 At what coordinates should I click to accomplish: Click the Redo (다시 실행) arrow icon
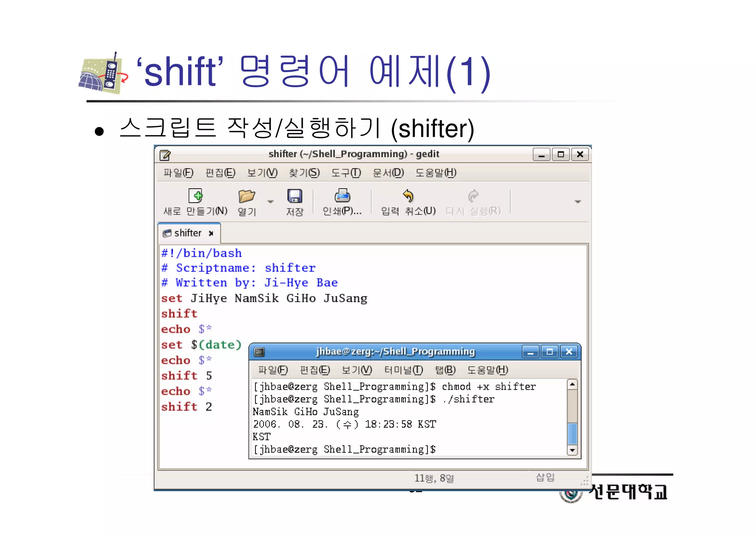(473, 196)
